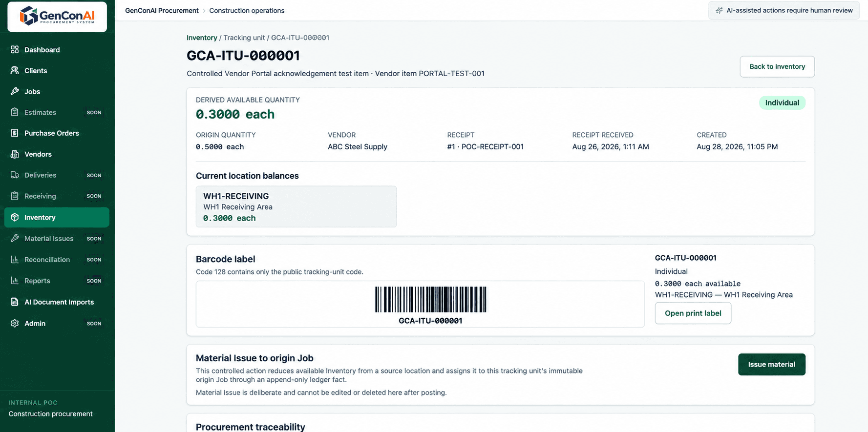Select Reports in the sidebar
This screenshot has height=432, width=868.
[x=57, y=281]
